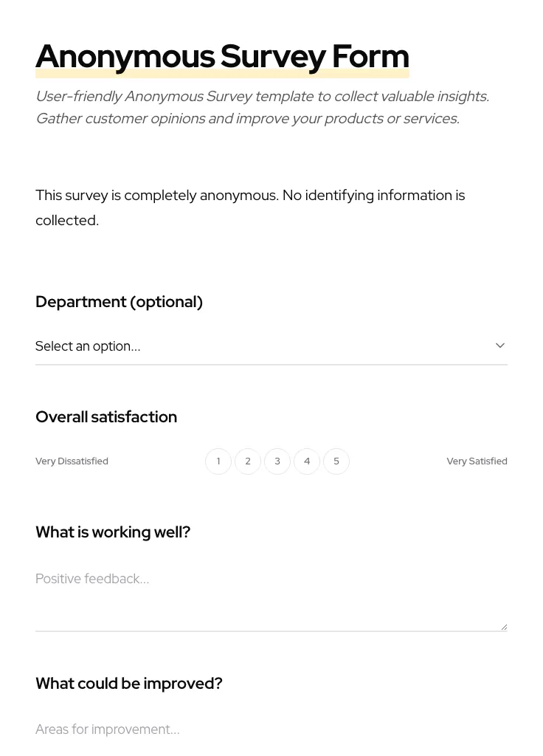This screenshot has height=756, width=543.
Task: Click the 'Very Satisfied' label
Action: click(477, 461)
